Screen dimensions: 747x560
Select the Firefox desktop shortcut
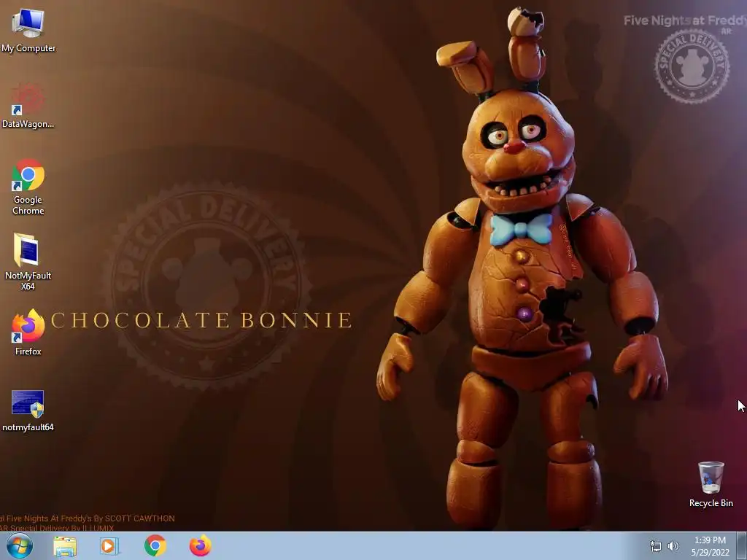[x=28, y=332]
